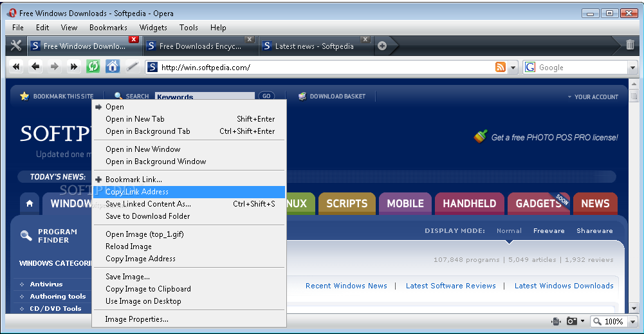
Task: Go back with the Back arrow
Action: (36, 66)
